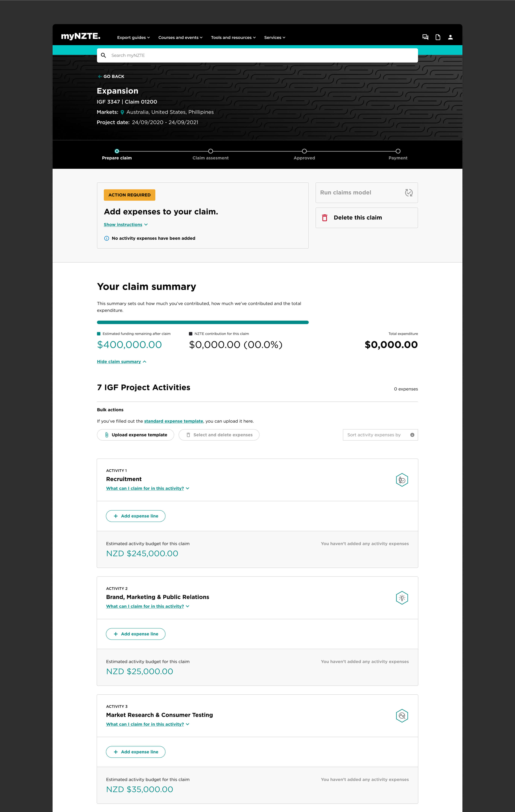
Task: Click the teal legend swatch for funding remaining
Action: click(x=99, y=334)
